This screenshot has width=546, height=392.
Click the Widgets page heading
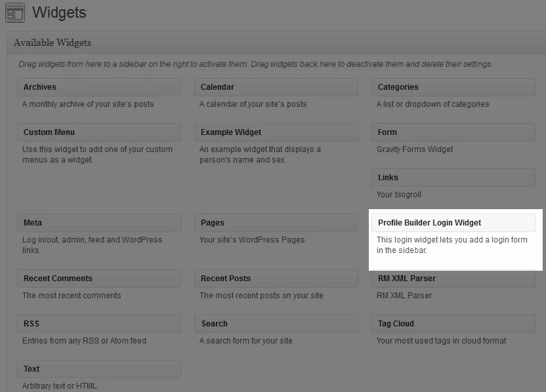coord(59,12)
